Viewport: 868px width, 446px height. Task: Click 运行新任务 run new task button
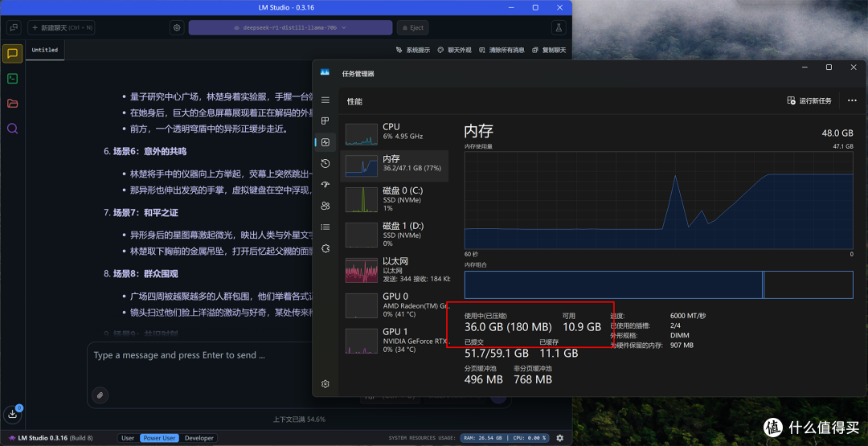click(x=809, y=100)
